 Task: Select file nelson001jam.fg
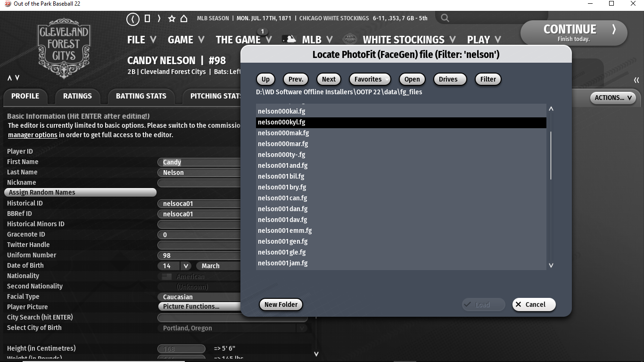[x=401, y=263]
